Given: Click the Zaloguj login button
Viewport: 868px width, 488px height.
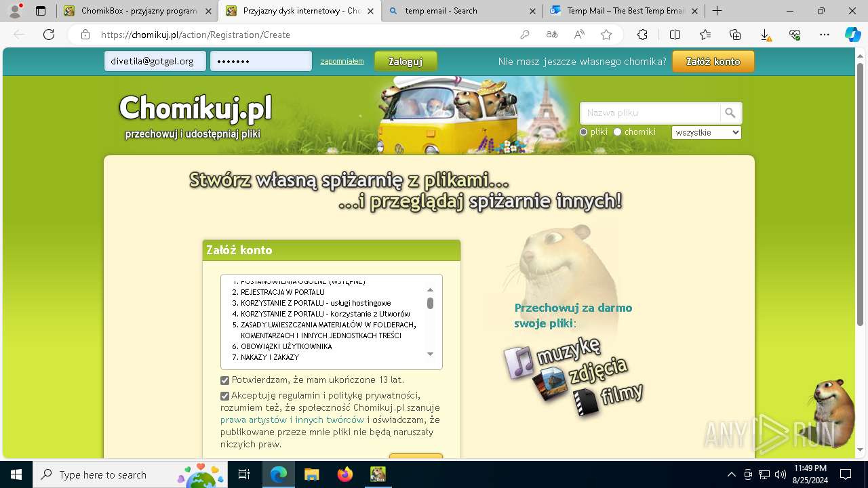Looking at the screenshot, I should point(406,61).
